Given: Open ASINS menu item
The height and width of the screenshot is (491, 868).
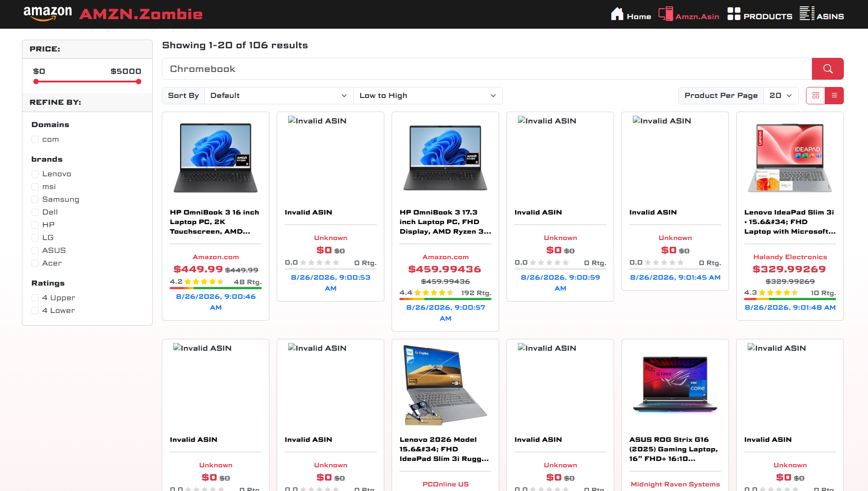Looking at the screenshot, I should [x=830, y=16].
